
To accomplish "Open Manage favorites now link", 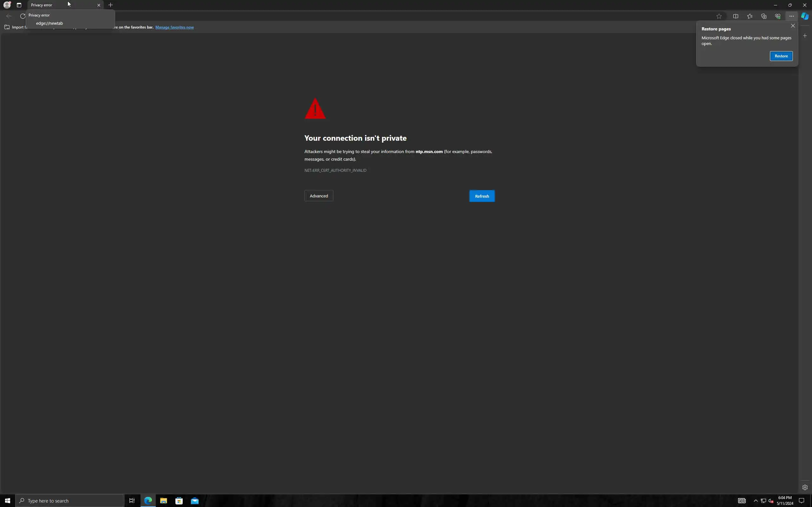I will pyautogui.click(x=174, y=27).
